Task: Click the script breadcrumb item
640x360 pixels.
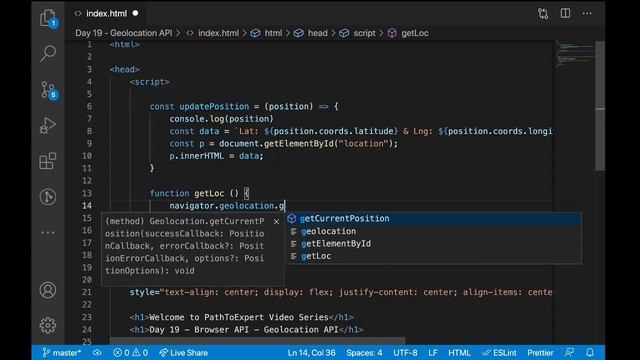Action: coord(358,33)
